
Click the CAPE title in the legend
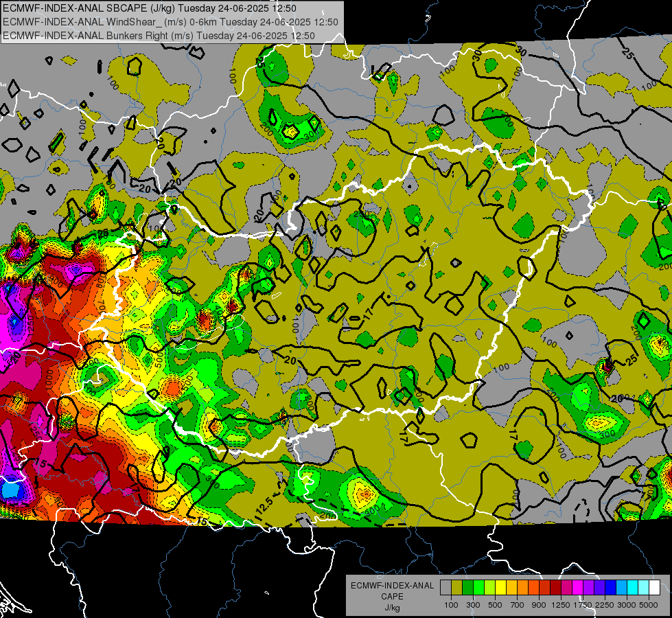point(392,596)
